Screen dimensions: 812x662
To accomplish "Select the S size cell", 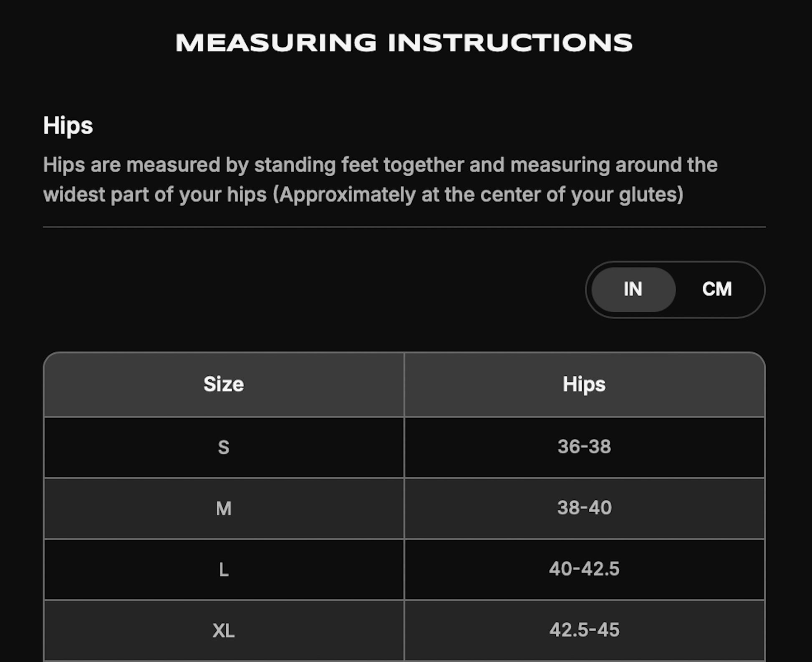I will coord(224,447).
